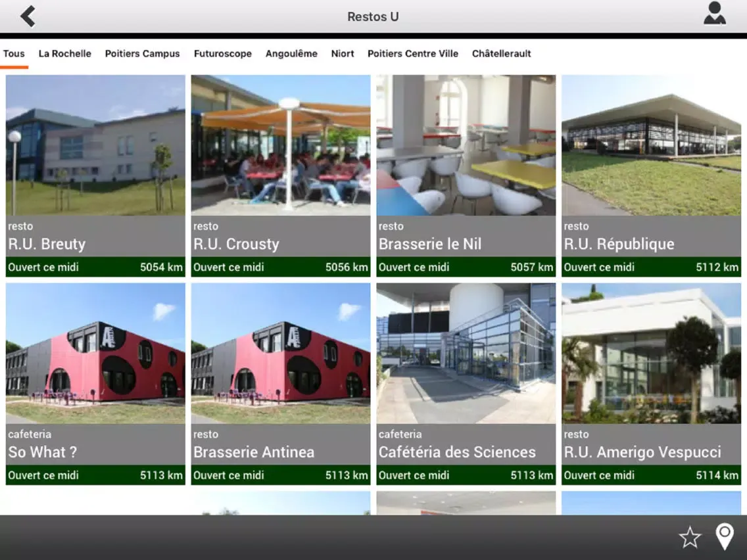The width and height of the screenshot is (747, 560).
Task: Open the Châtellerault tab
Action: pyautogui.click(x=501, y=53)
